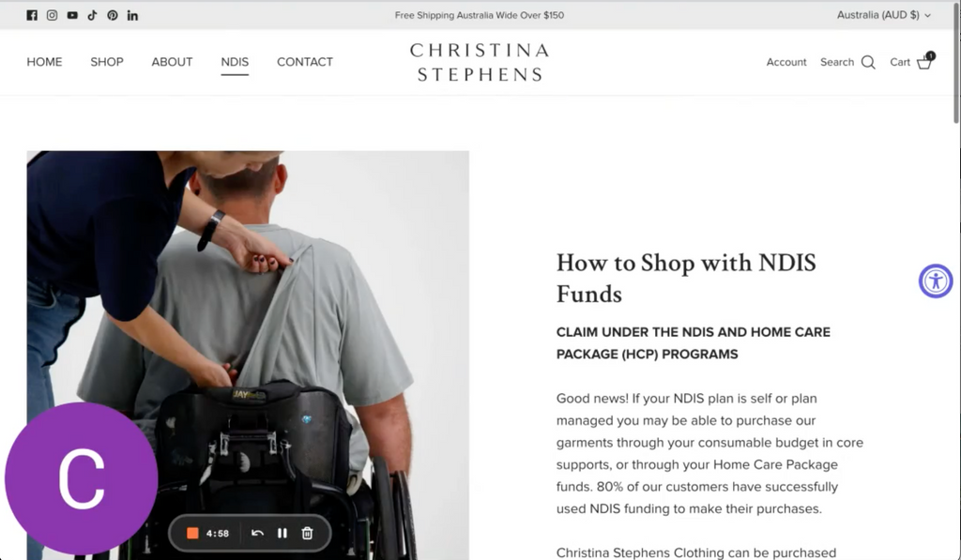Image resolution: width=961 pixels, height=560 pixels.
Task: Click the Search magnifier icon
Action: (868, 62)
